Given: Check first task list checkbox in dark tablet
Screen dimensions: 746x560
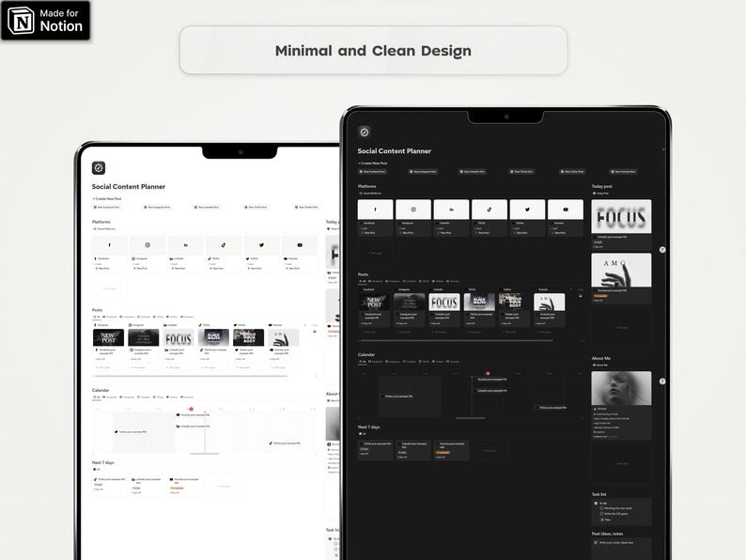Looking at the screenshot, I should coord(602,508).
